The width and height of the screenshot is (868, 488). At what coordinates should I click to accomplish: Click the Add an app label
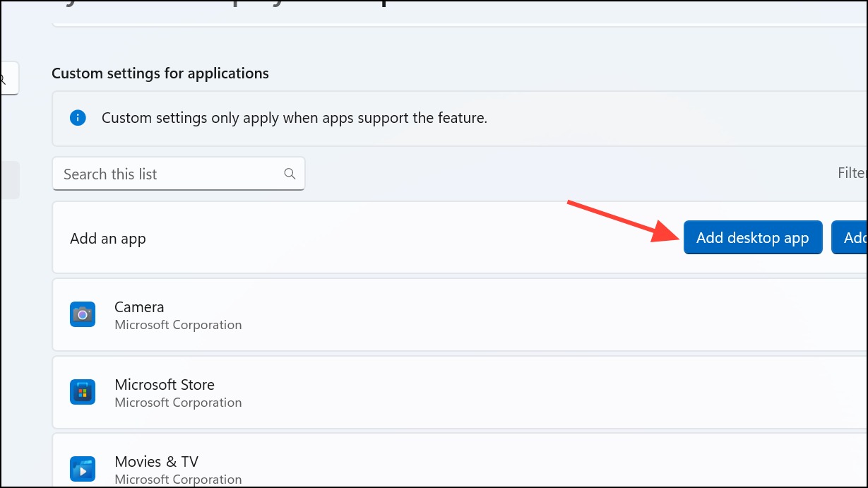pyautogui.click(x=108, y=239)
